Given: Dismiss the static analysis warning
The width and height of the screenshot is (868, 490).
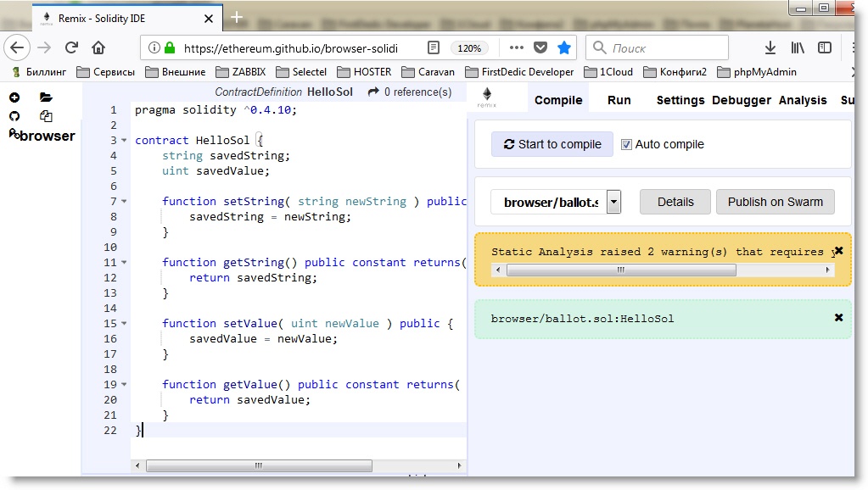Looking at the screenshot, I should [x=838, y=251].
